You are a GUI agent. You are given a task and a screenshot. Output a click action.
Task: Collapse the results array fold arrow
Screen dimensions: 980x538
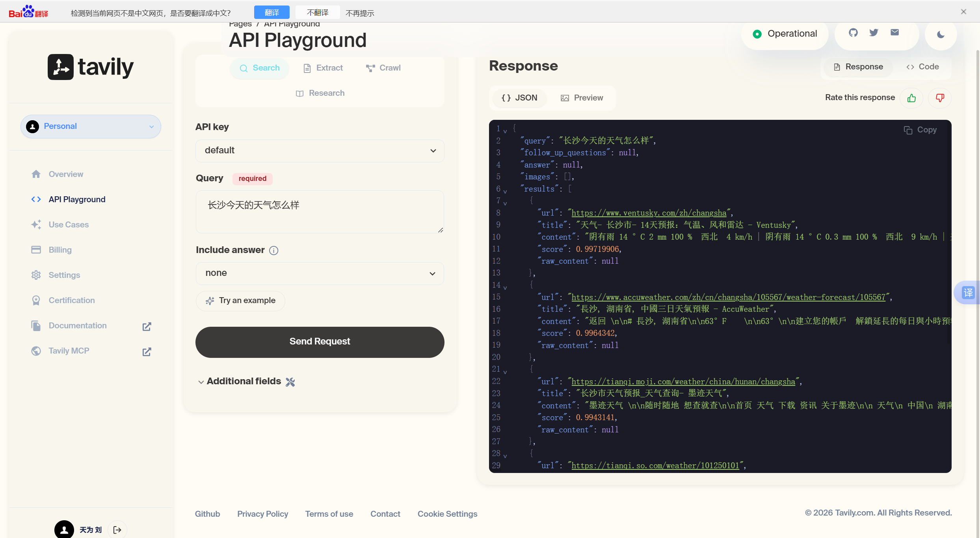click(x=505, y=192)
